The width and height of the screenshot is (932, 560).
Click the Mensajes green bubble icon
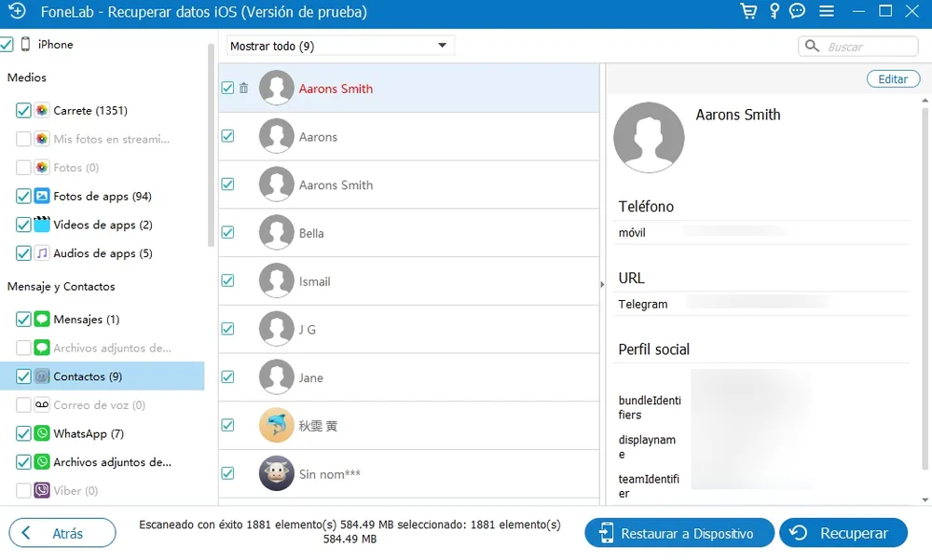coord(42,319)
